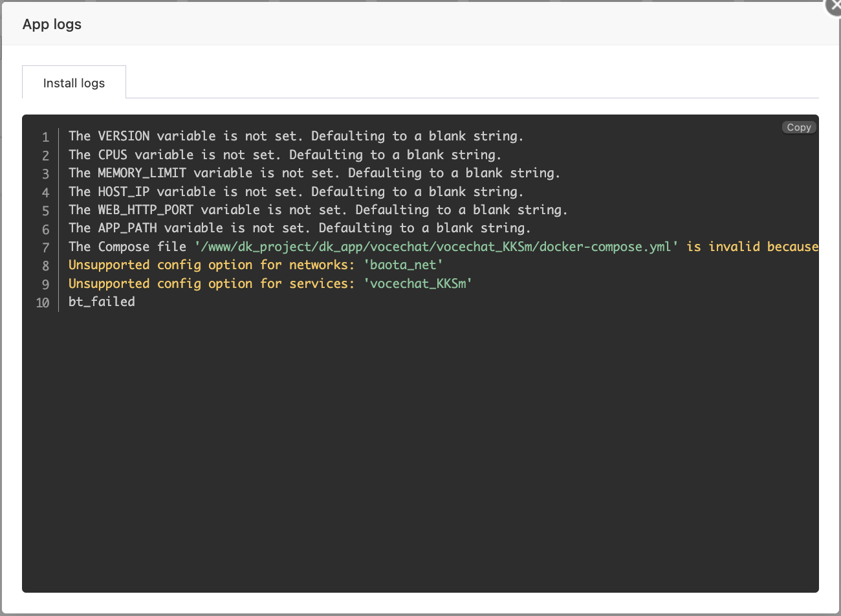Click the docker-compose.yml file path
Screen dimensions: 841x616
click(435, 247)
